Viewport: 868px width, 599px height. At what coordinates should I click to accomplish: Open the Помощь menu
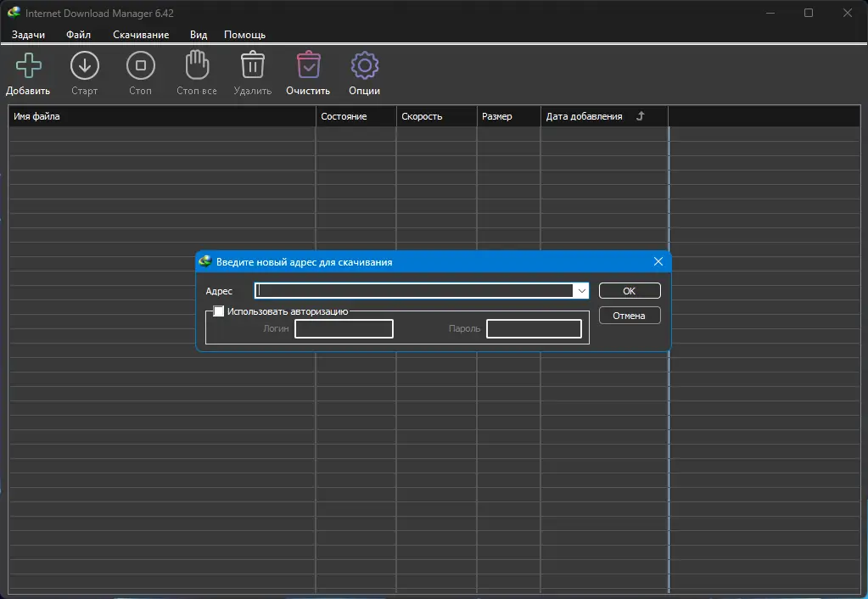coord(244,34)
